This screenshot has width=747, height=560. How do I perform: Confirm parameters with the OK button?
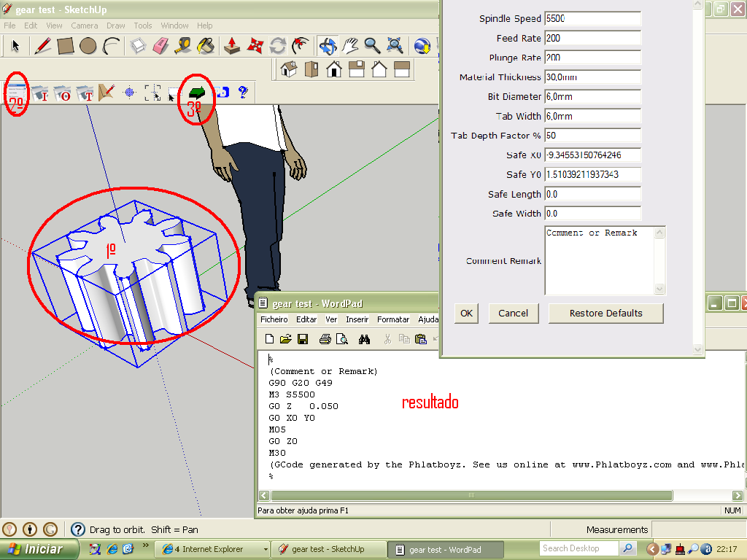click(466, 314)
